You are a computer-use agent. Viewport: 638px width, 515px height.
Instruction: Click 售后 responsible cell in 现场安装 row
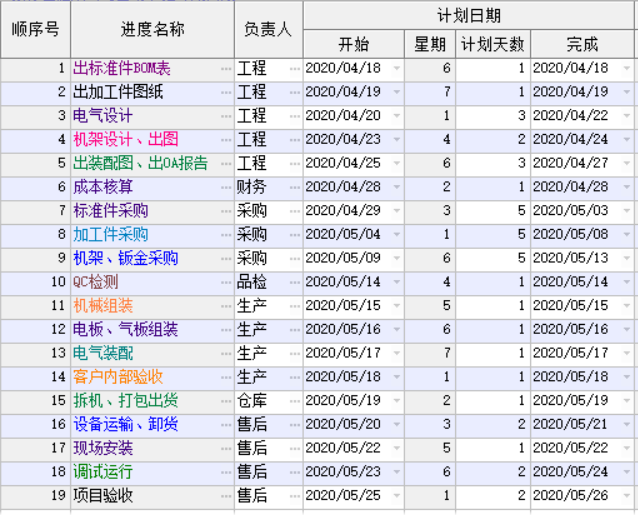(x=269, y=448)
